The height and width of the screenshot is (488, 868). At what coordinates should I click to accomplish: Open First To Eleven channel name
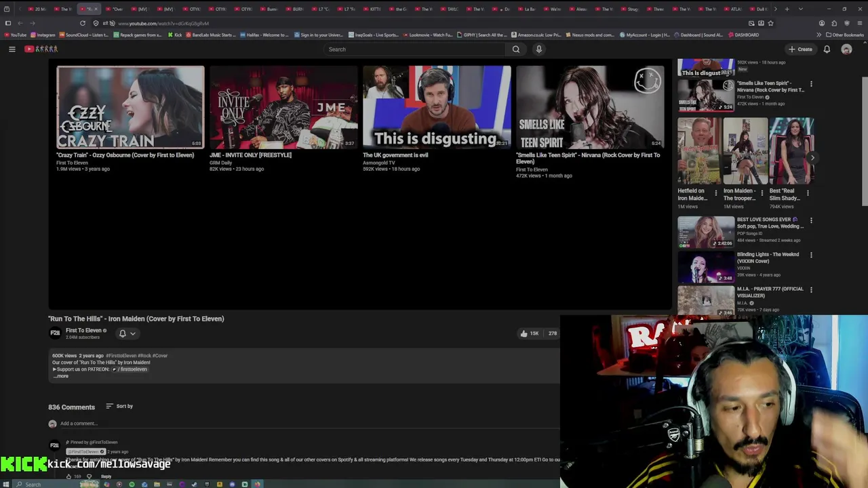[x=83, y=330]
